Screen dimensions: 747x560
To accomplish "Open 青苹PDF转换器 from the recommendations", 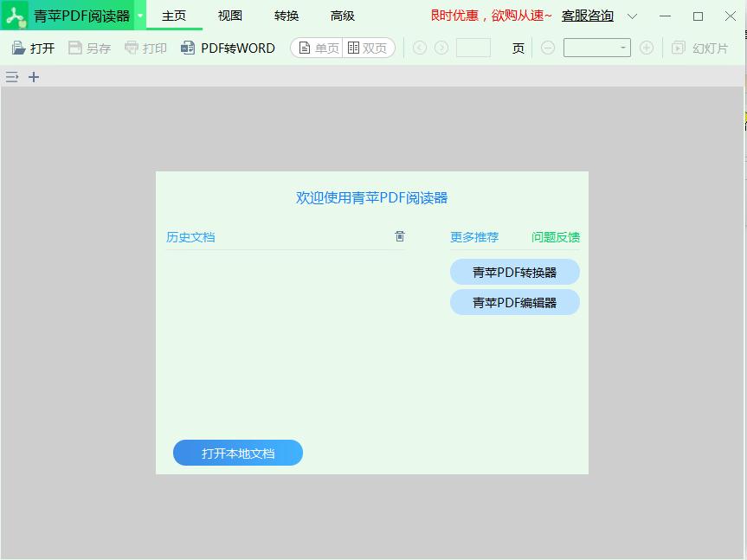I will (x=514, y=271).
